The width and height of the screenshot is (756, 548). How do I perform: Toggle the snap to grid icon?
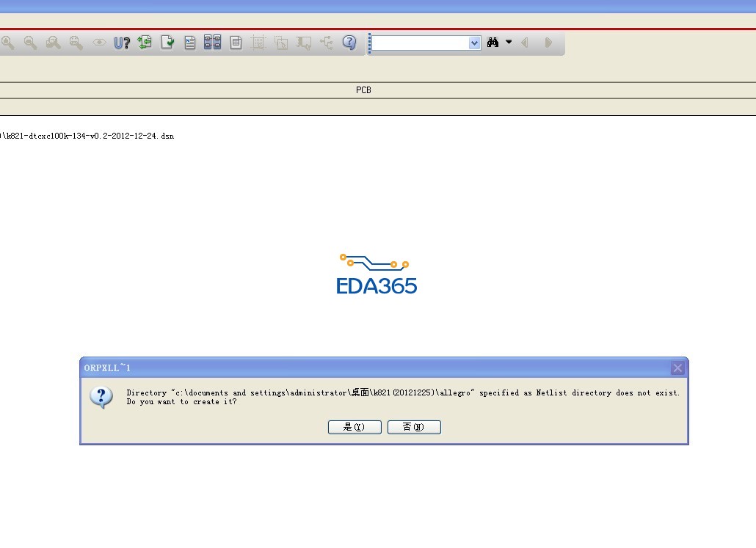[258, 43]
